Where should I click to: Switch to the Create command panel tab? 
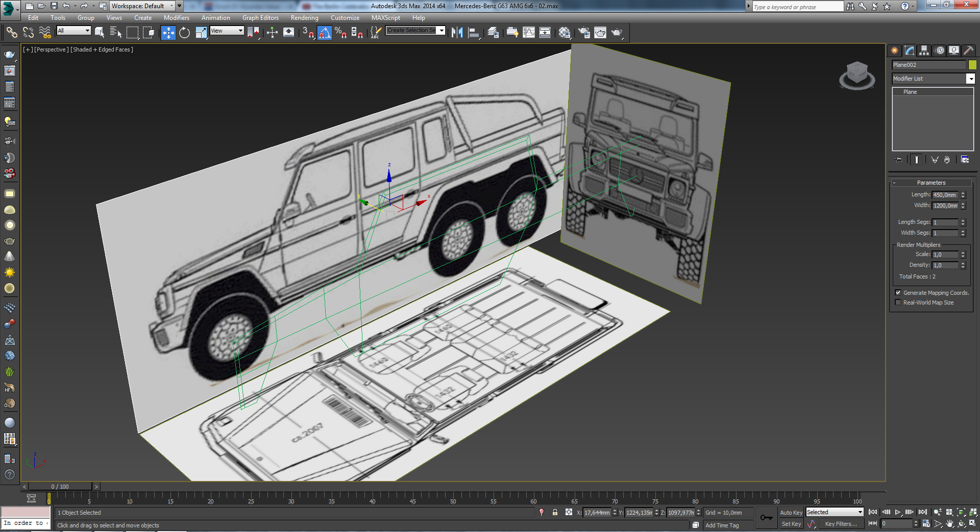click(894, 50)
